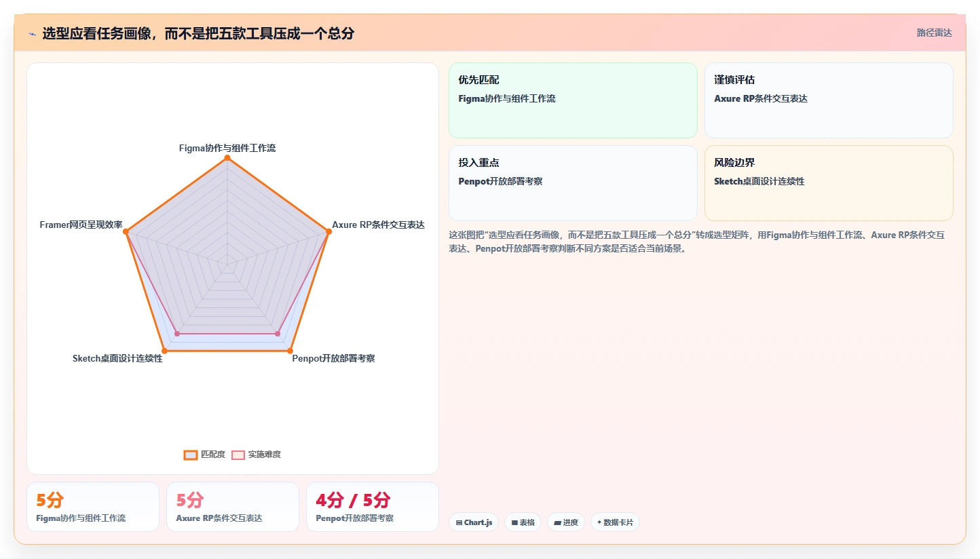The image size is (980, 559).
Task: Click the Chart.js tag chip
Action: (474, 522)
